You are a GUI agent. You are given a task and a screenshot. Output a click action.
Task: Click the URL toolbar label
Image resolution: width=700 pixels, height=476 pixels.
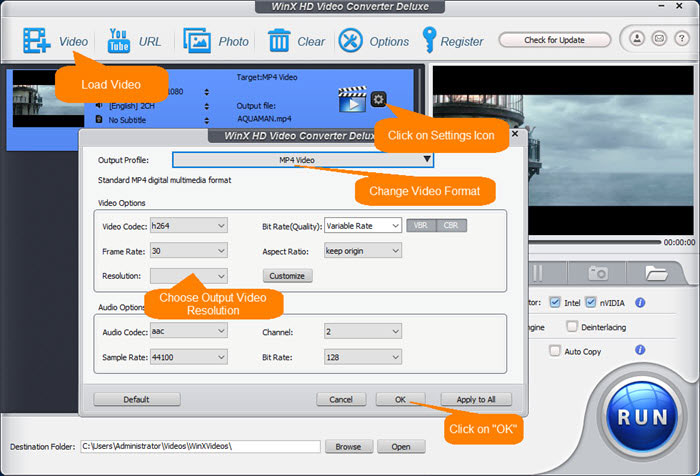pos(150,42)
